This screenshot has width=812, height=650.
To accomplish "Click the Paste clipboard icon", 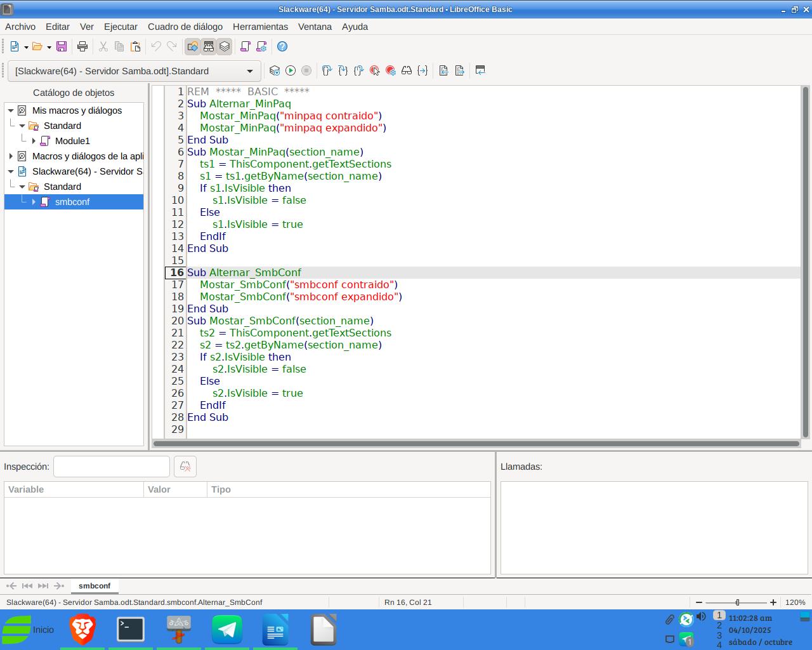I will (135, 46).
